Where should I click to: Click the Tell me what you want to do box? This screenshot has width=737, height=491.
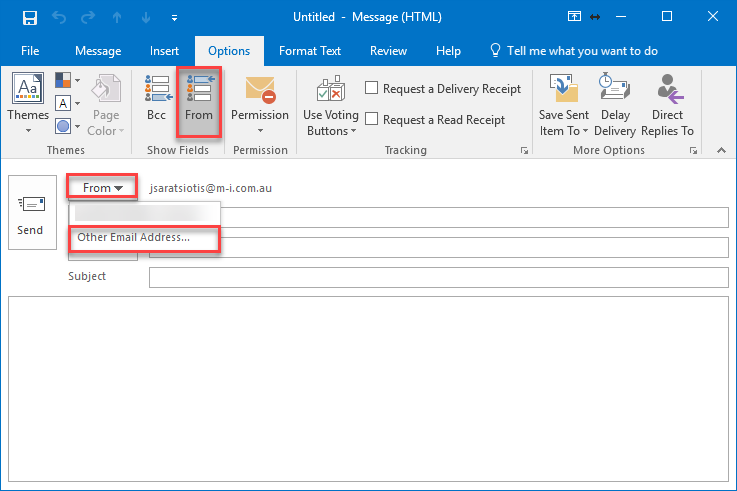coord(574,51)
